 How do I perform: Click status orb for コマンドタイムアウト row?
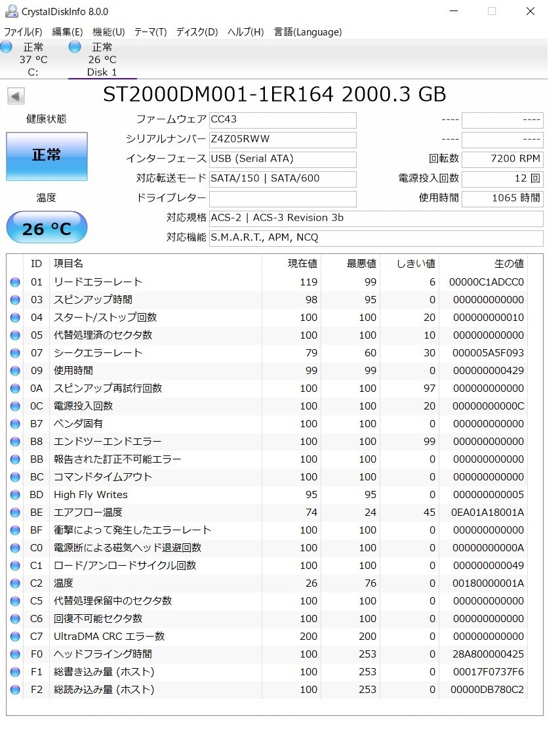coord(15,477)
